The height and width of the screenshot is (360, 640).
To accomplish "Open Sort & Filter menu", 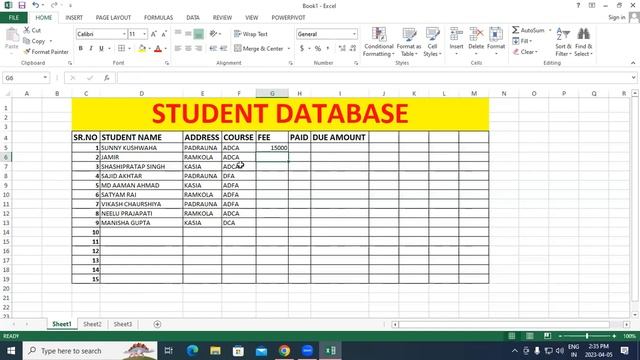I will pyautogui.click(x=563, y=42).
